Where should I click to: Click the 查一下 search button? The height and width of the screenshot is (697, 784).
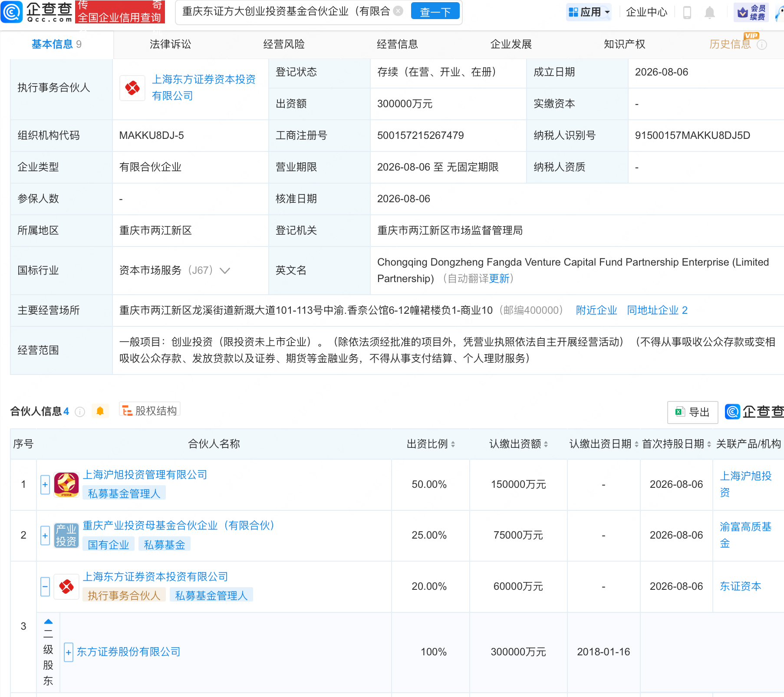click(x=435, y=12)
